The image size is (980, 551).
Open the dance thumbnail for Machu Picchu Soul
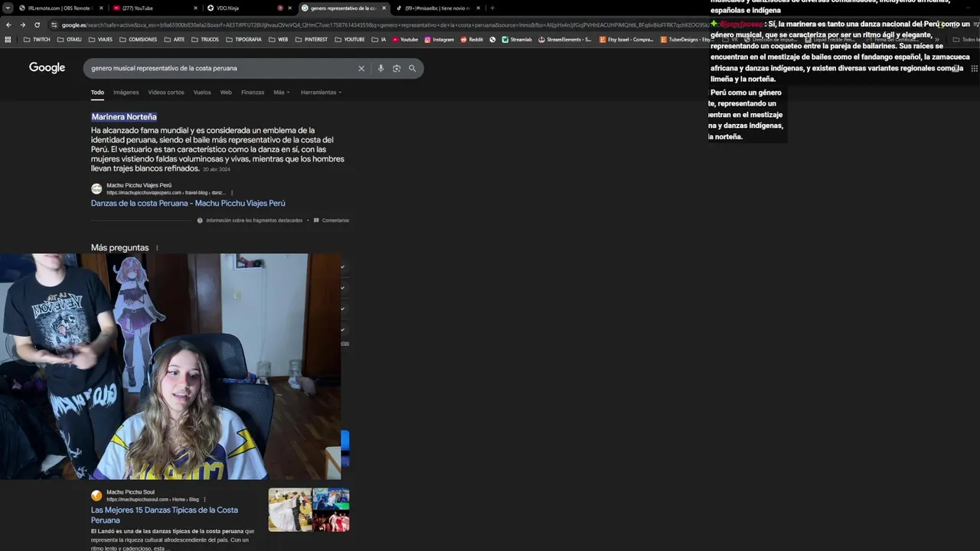pyautogui.click(x=309, y=510)
